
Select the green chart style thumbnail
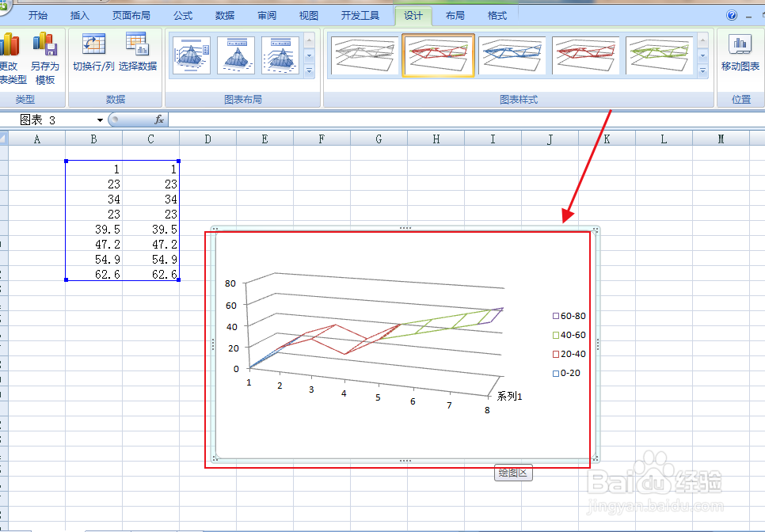tap(659, 55)
